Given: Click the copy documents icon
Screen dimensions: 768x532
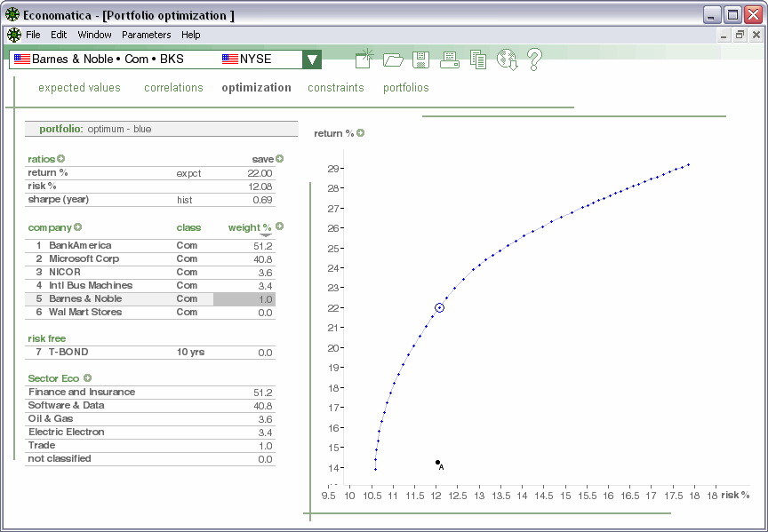Looking at the screenshot, I should tap(478, 60).
